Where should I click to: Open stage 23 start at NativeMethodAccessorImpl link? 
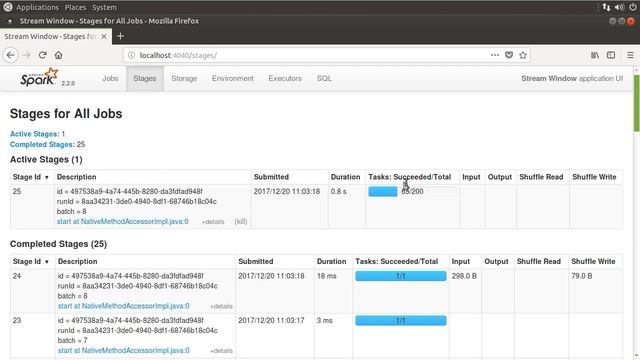pyautogui.click(x=124, y=351)
